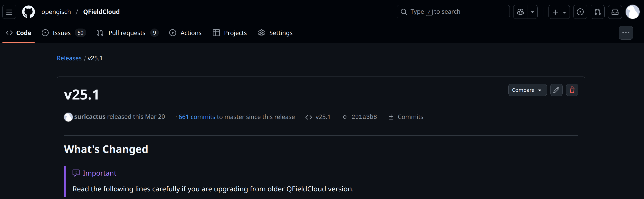Screen dimensions: 644x199
Task: Expand the Compare dropdown
Action: point(527,90)
